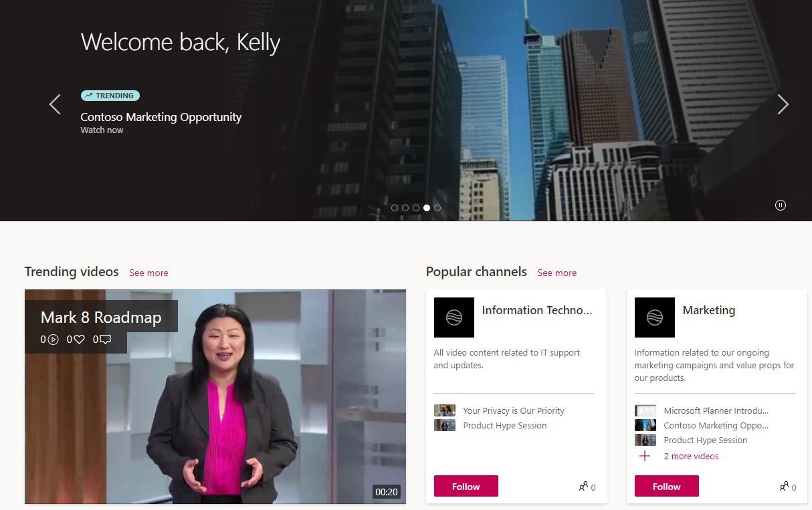Image resolution: width=812 pixels, height=510 pixels.
Task: Pause the carousel autoplay
Action: point(780,205)
